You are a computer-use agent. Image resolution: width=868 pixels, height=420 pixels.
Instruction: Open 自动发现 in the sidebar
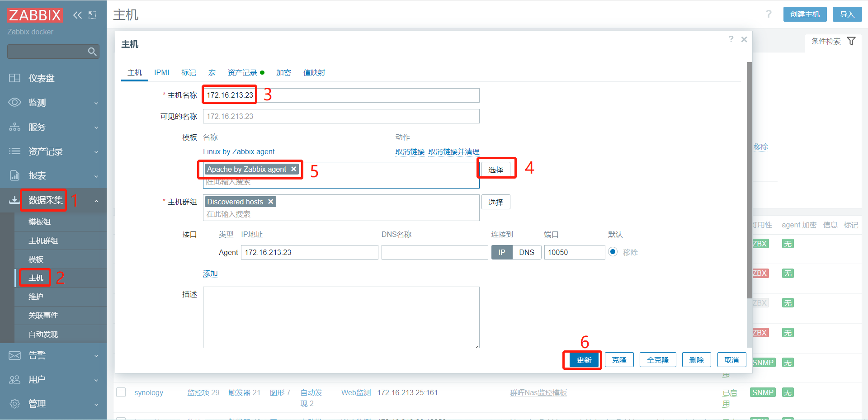coord(43,334)
